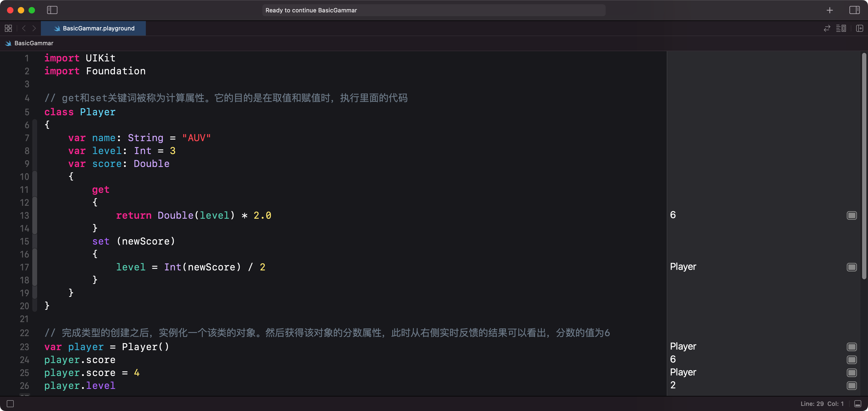The image size is (868, 411).
Task: Select BasicGammar.playground tab
Action: point(93,28)
